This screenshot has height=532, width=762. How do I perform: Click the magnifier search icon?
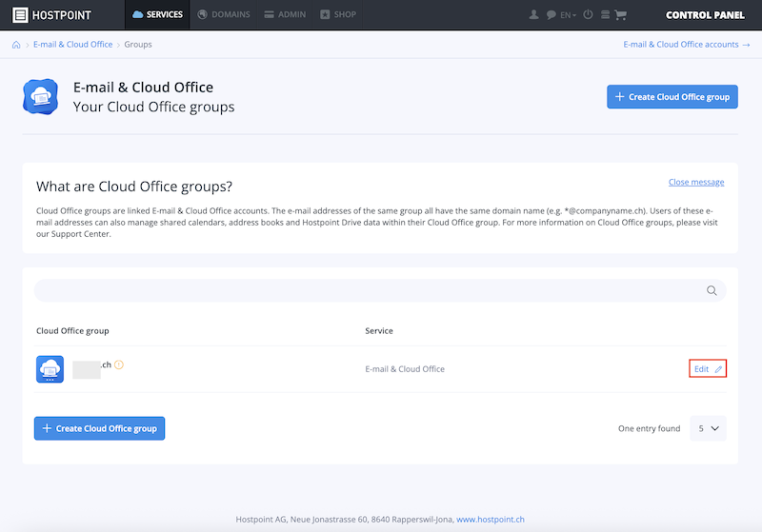tap(712, 290)
